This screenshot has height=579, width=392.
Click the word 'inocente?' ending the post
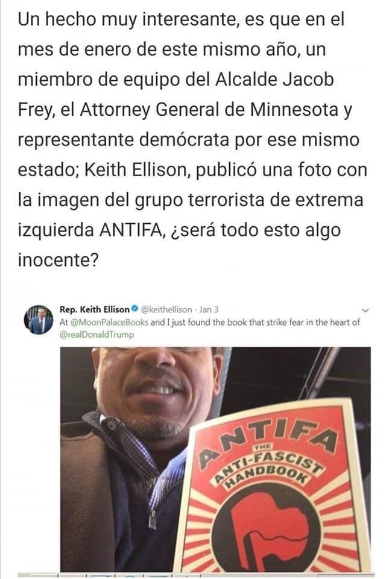tap(58, 261)
